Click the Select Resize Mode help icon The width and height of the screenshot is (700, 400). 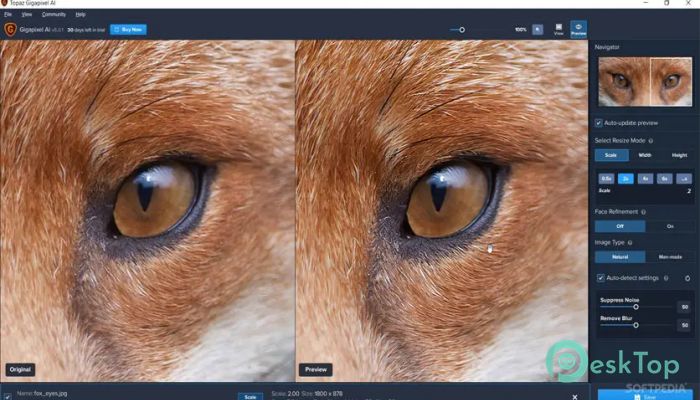coord(653,140)
